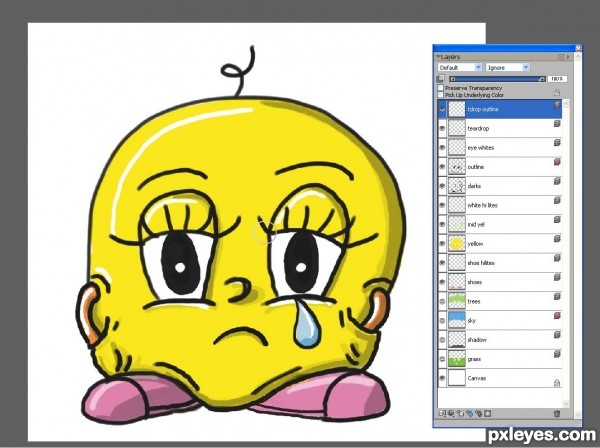The height and width of the screenshot is (448, 600).
Task: Toggle visibility of white hi lites layer
Action: [x=442, y=205]
